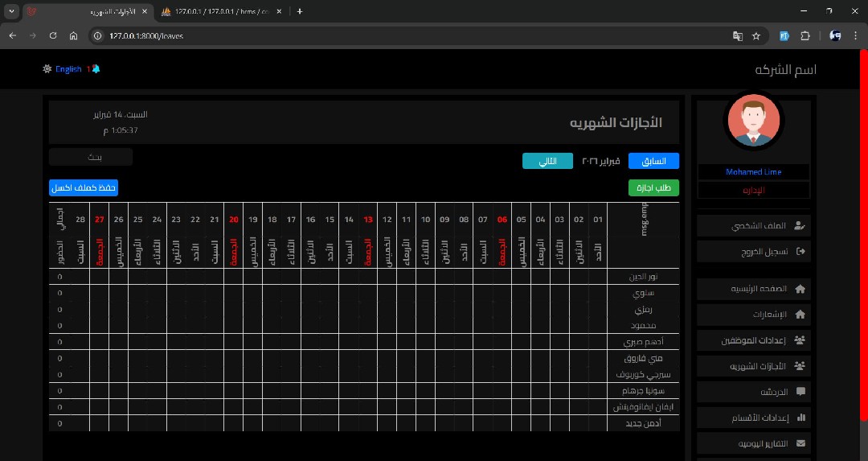Click the logout arrow icon beside تسجيل الخروج
The height and width of the screenshot is (461, 868).
tap(800, 251)
